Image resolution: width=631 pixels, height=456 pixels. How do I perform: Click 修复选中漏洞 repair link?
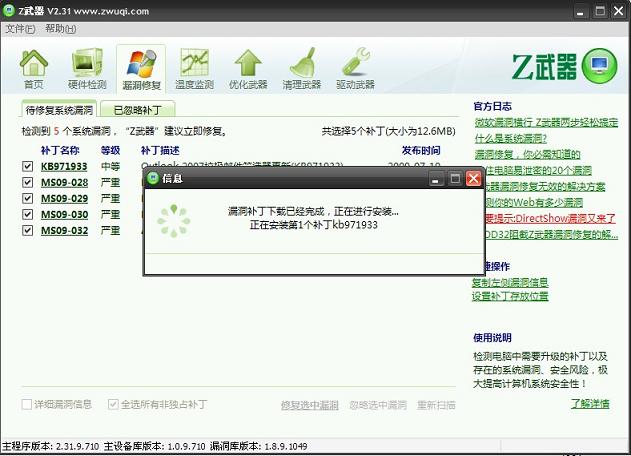(309, 405)
